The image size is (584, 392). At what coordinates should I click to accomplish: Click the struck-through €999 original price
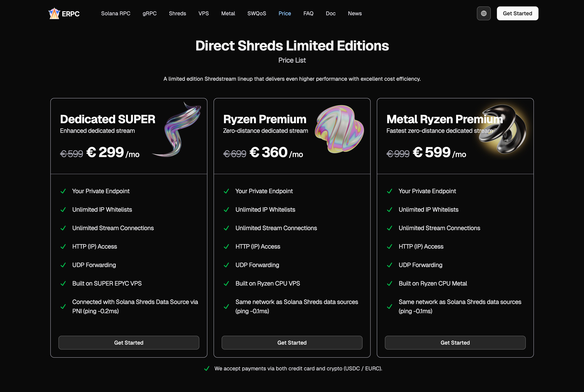pos(398,154)
